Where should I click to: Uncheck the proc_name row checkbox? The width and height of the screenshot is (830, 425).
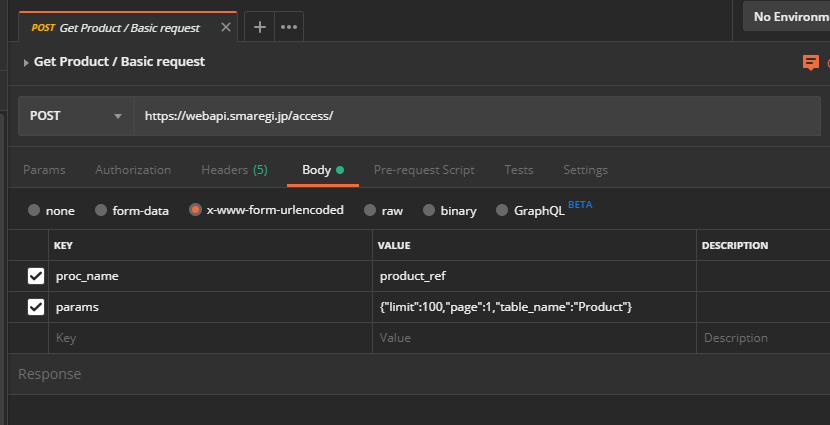pos(36,276)
